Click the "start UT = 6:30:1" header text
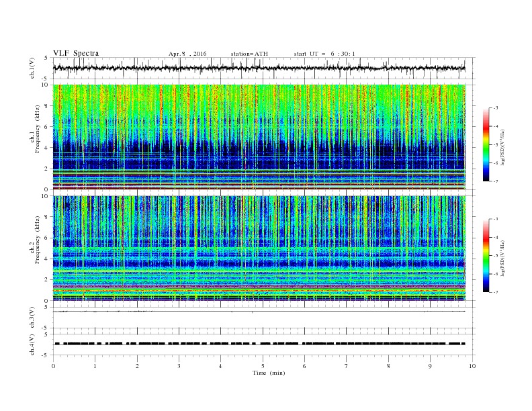The width and height of the screenshot is (532, 411). (324, 54)
